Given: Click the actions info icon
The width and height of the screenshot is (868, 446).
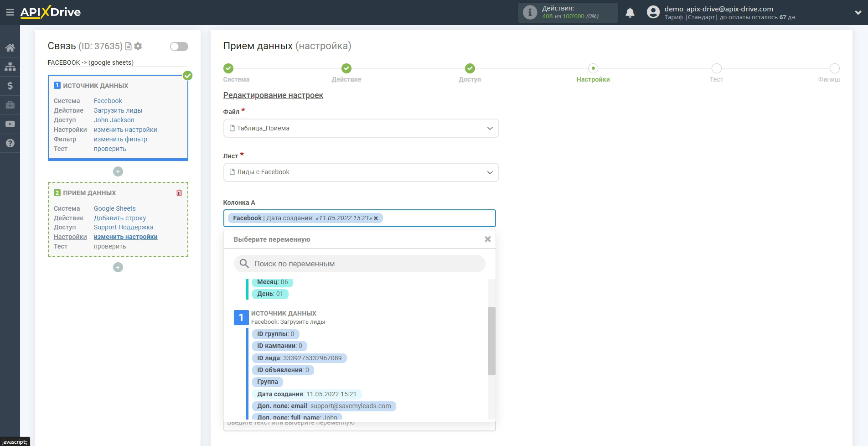Looking at the screenshot, I should [x=530, y=12].
